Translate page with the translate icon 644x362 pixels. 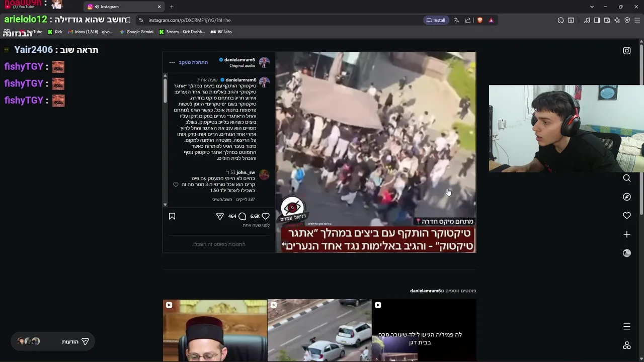(456, 20)
